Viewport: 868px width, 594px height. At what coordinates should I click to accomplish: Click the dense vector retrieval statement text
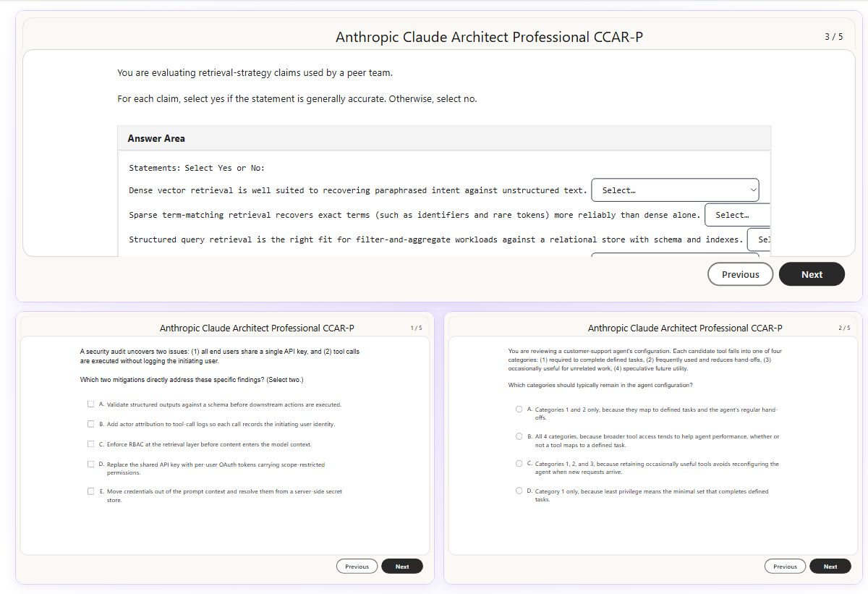[x=358, y=190]
